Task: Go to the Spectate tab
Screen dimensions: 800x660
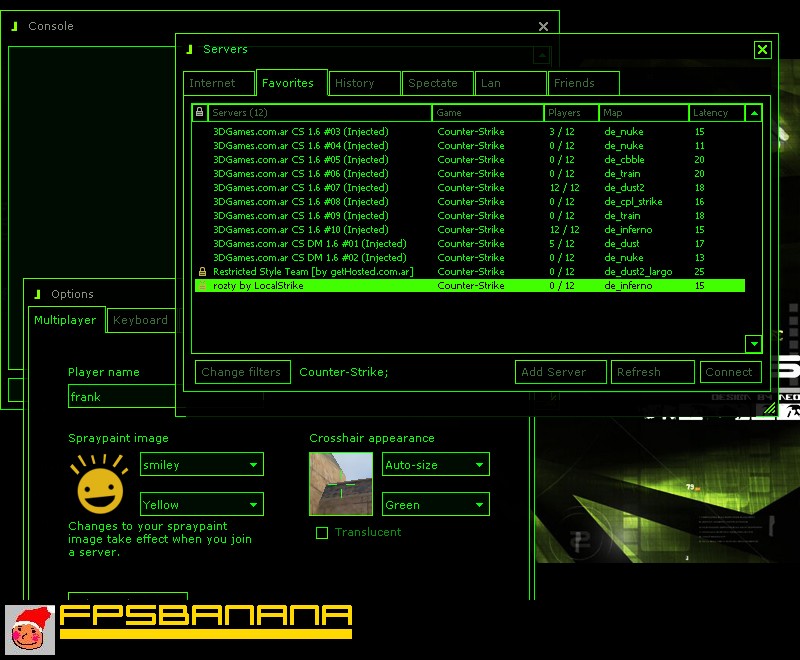Action: tap(438, 83)
